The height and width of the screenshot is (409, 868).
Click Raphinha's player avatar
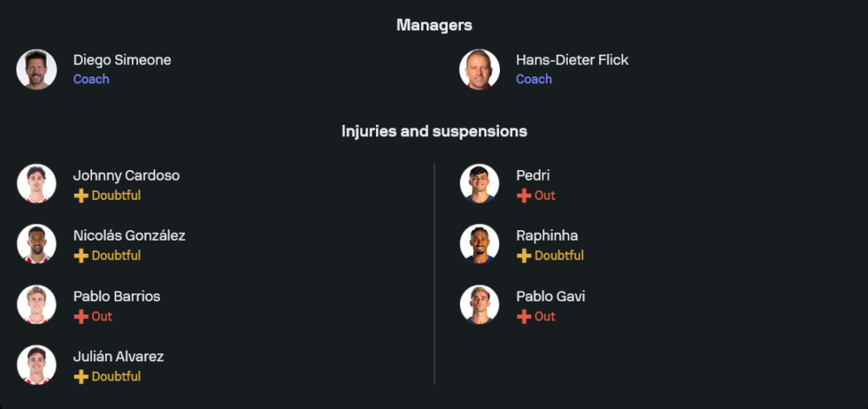coord(479,244)
